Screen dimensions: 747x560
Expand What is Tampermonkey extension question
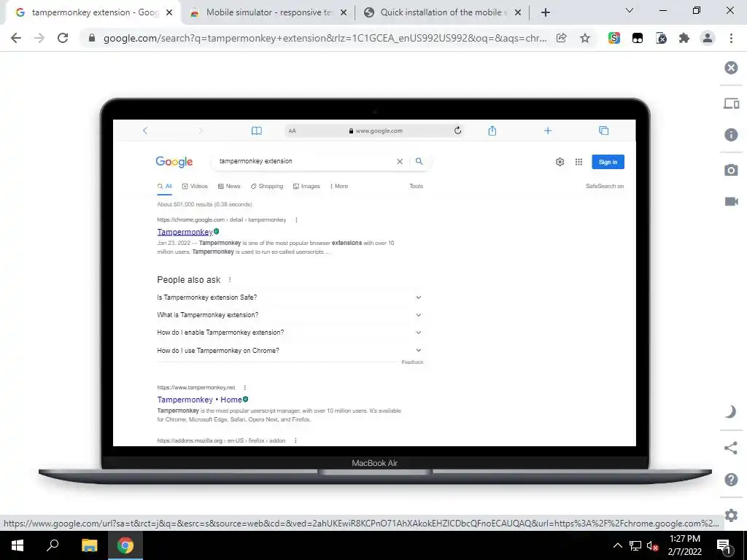pos(290,315)
